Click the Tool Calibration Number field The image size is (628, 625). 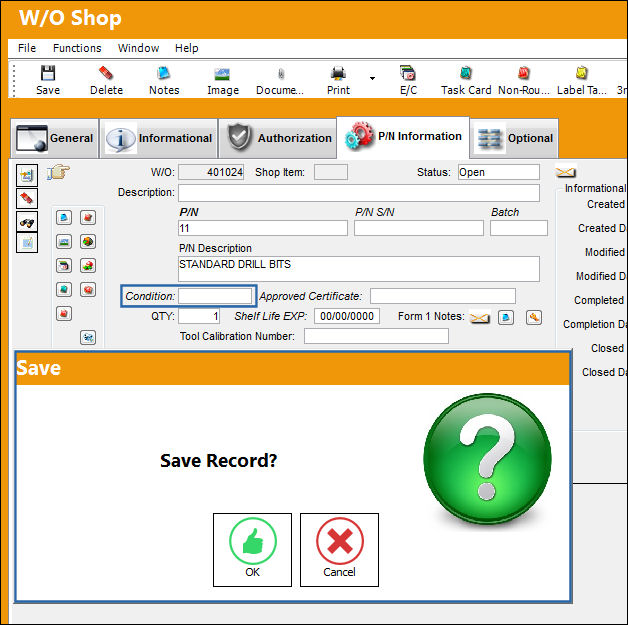pos(376,336)
